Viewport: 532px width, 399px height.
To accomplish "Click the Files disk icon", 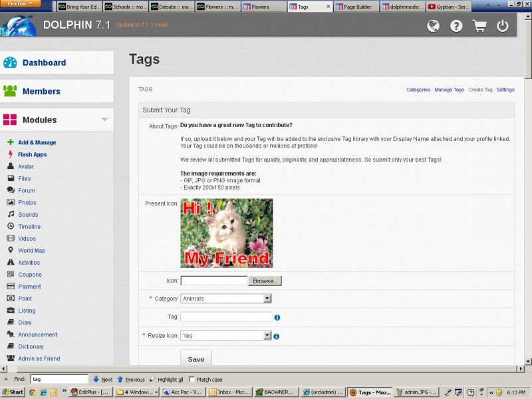I will (x=11, y=178).
